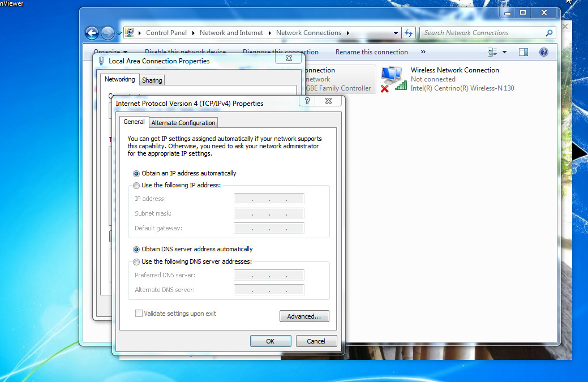Select "Use the following IP address"
Image resolution: width=588 pixels, height=382 pixels.
click(x=136, y=185)
